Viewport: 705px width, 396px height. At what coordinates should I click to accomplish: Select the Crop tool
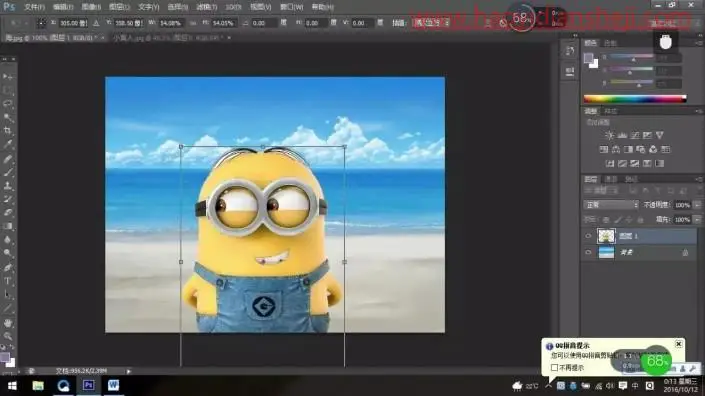pos(8,131)
